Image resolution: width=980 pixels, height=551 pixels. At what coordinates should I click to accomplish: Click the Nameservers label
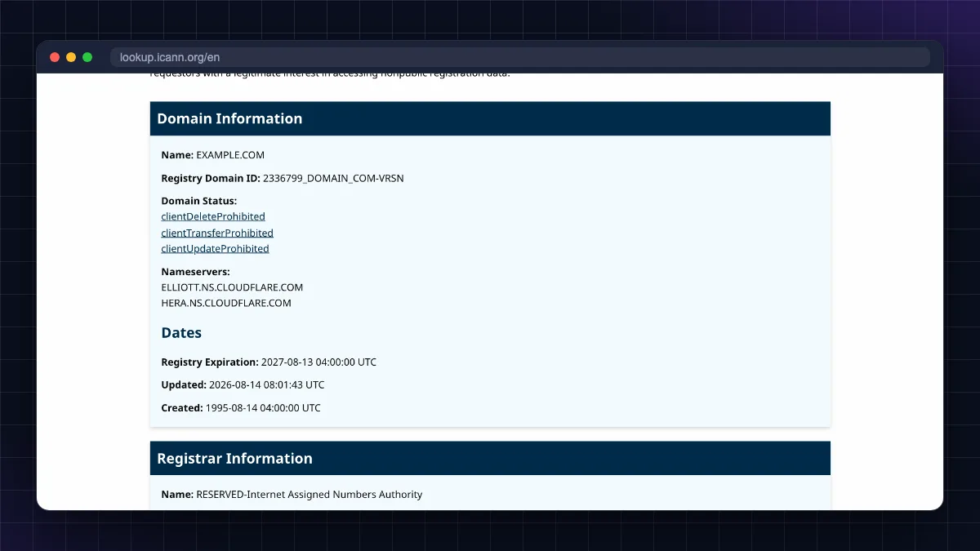(x=195, y=271)
